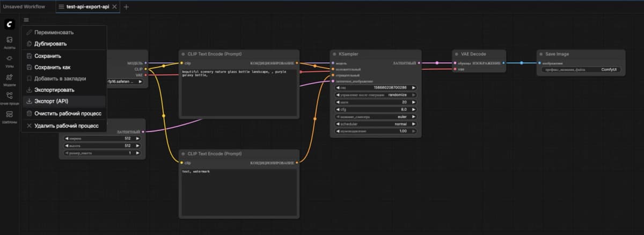Collapse the VAE Decode node via its dot
This screenshot has height=235, width=644.
457,54
